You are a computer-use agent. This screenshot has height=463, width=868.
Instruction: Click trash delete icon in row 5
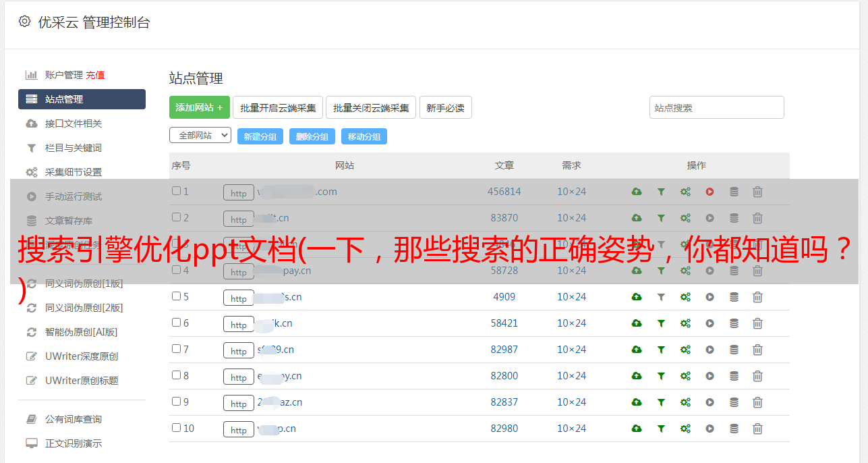click(x=757, y=297)
